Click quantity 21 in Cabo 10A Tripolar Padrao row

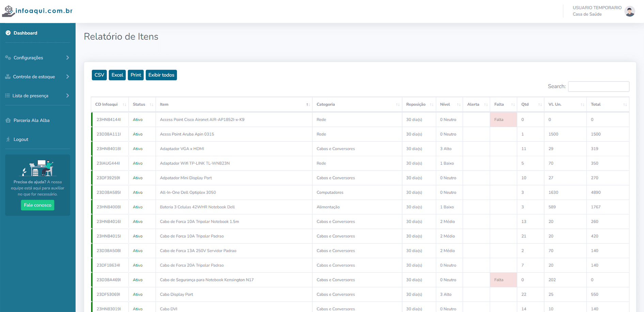click(x=524, y=236)
